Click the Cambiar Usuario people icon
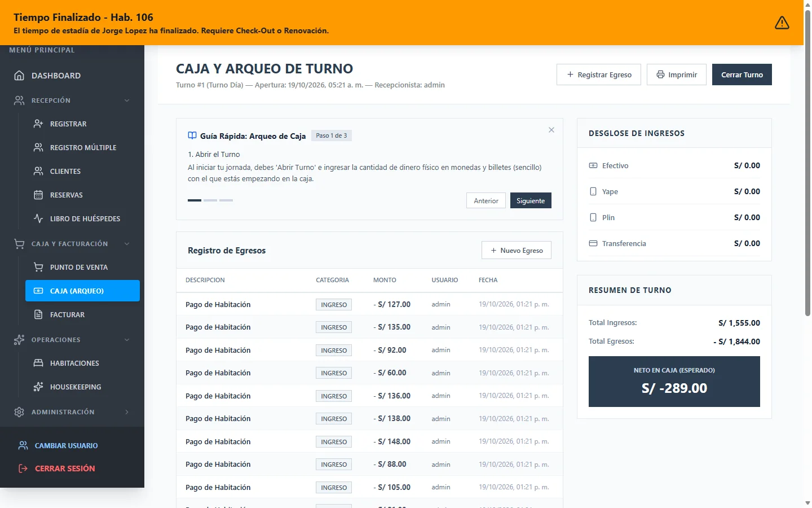812x508 pixels. point(23,445)
